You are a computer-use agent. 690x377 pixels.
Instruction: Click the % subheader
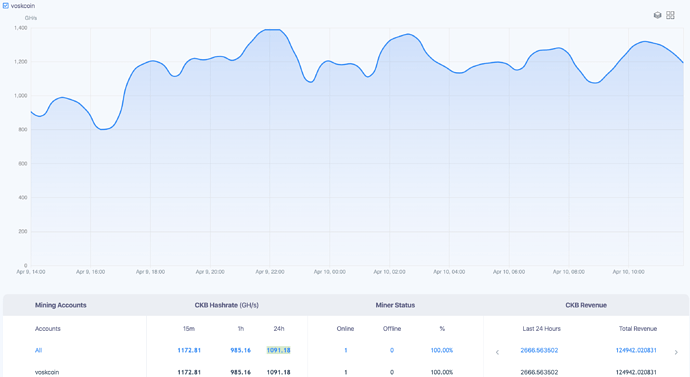442,329
